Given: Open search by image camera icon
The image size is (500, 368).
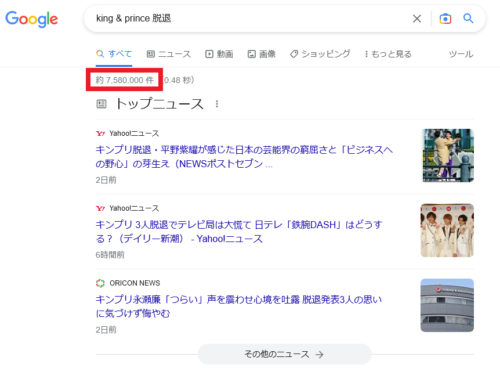Looking at the screenshot, I should point(445,19).
